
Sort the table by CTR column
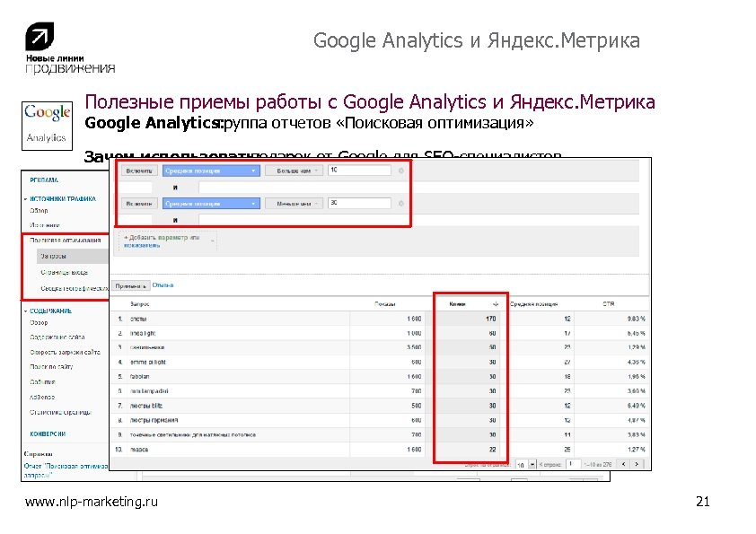tap(609, 303)
